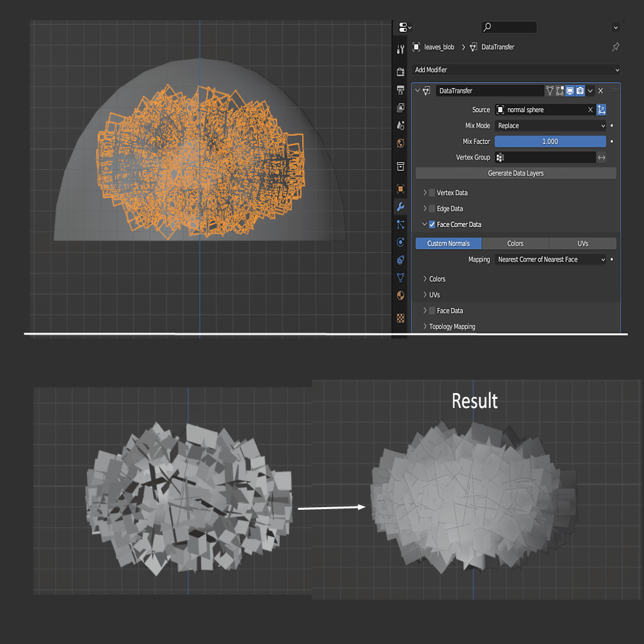Open the Particles properties tab
The width and height of the screenshot is (644, 644).
click(x=400, y=224)
